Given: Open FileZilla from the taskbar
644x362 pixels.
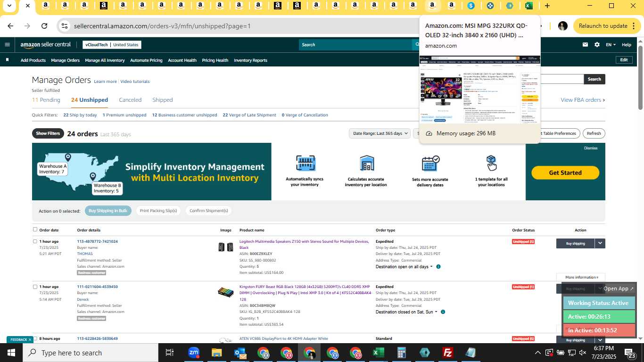Looking at the screenshot, I should pos(448,353).
